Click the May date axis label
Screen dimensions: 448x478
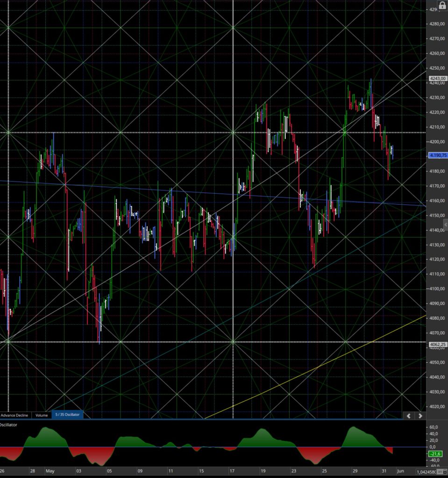coord(50,471)
